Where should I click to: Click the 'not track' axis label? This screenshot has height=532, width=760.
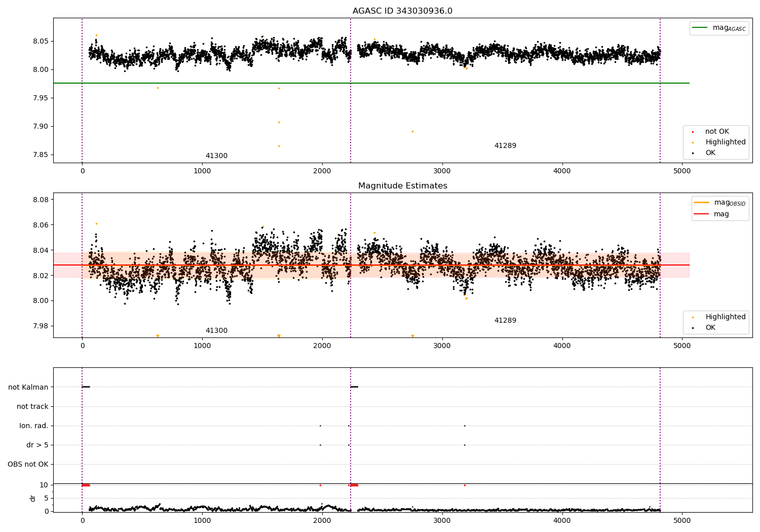32,406
